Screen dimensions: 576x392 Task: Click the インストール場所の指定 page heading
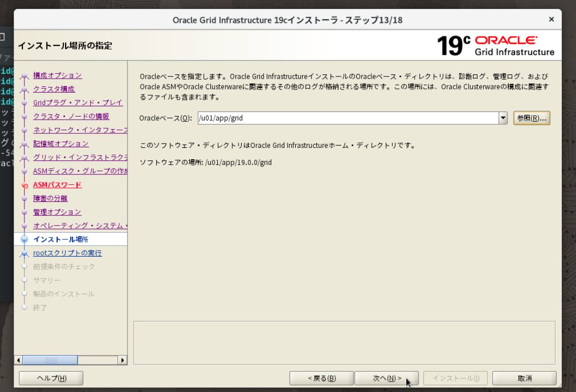[x=65, y=45]
